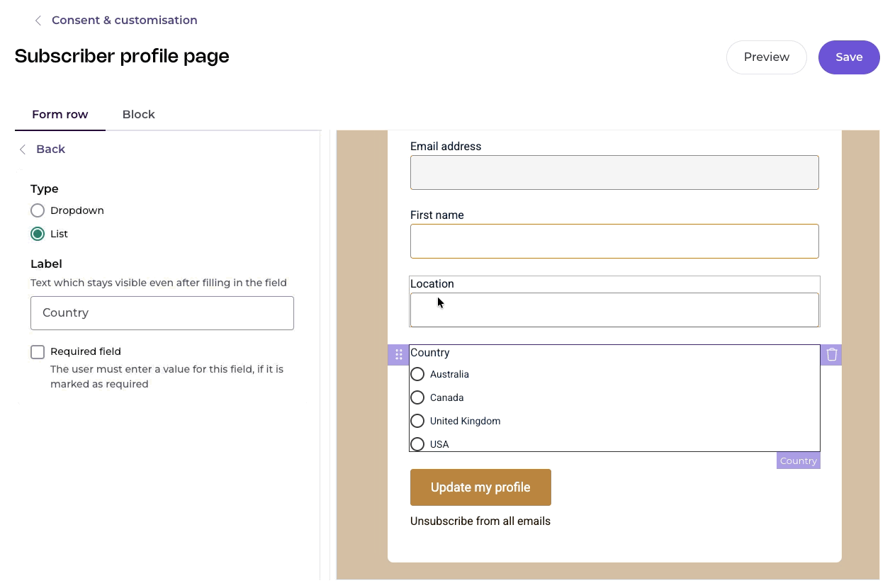890x588 pixels.
Task: Click the purple Country tag label
Action: pyautogui.click(x=799, y=460)
